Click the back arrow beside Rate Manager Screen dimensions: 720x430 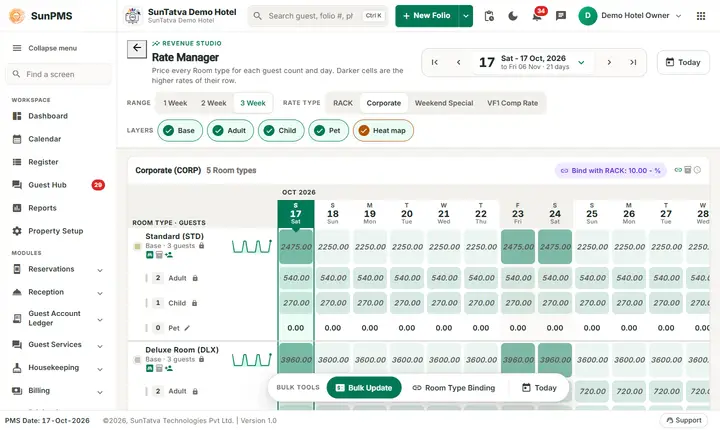(137, 48)
